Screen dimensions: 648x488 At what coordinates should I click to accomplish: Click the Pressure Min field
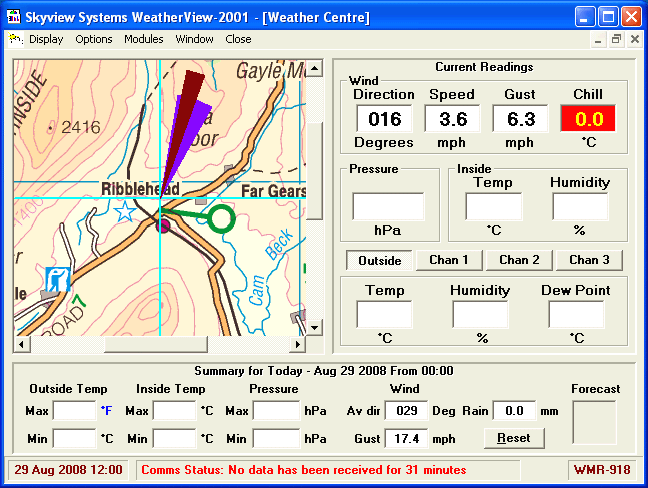point(277,438)
